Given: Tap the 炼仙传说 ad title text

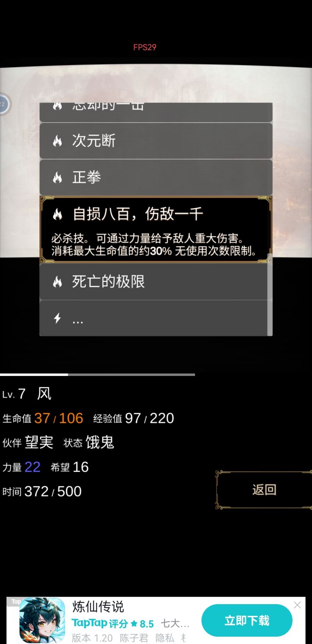Looking at the screenshot, I should coord(98,606).
